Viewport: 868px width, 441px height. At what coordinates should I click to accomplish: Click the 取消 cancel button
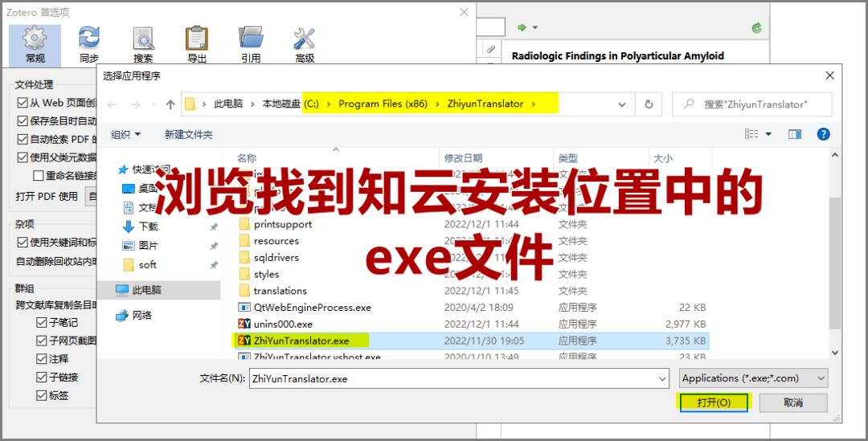pyautogui.click(x=792, y=402)
